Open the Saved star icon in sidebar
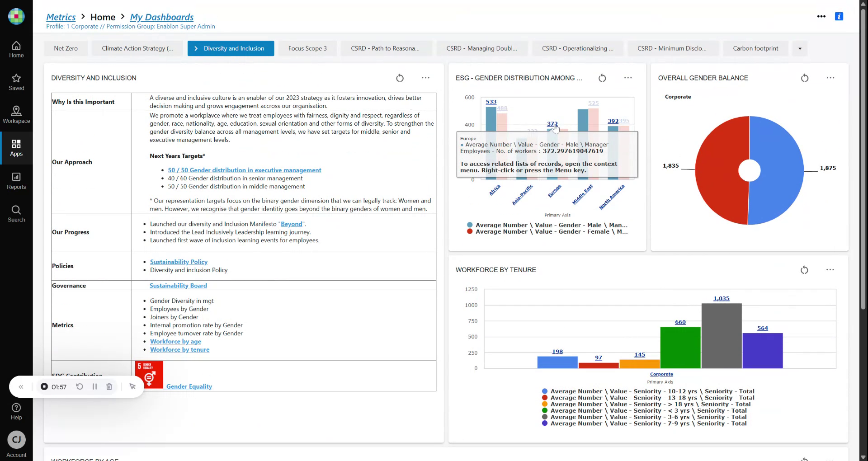The width and height of the screenshot is (868, 461). pos(16,82)
